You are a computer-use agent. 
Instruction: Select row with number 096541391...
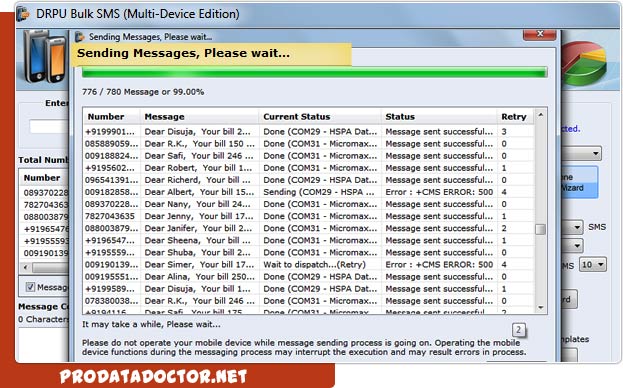point(309,180)
